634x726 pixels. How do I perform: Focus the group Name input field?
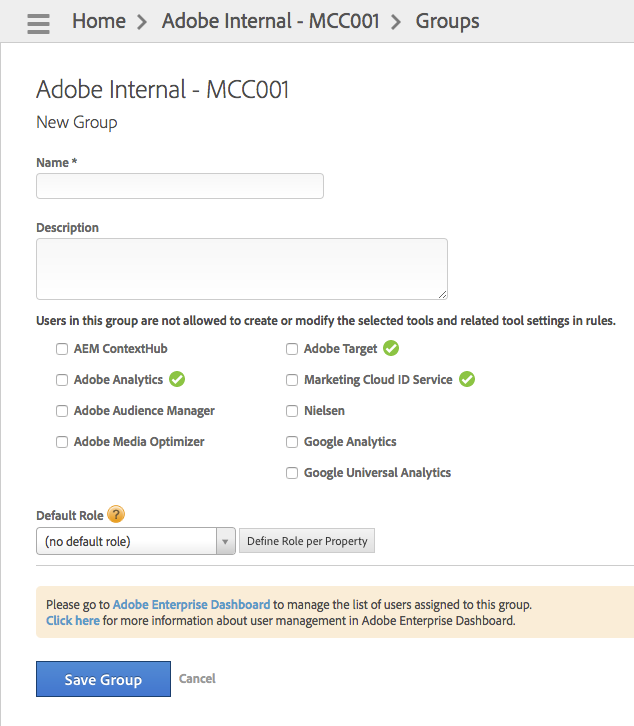pyautogui.click(x=180, y=186)
